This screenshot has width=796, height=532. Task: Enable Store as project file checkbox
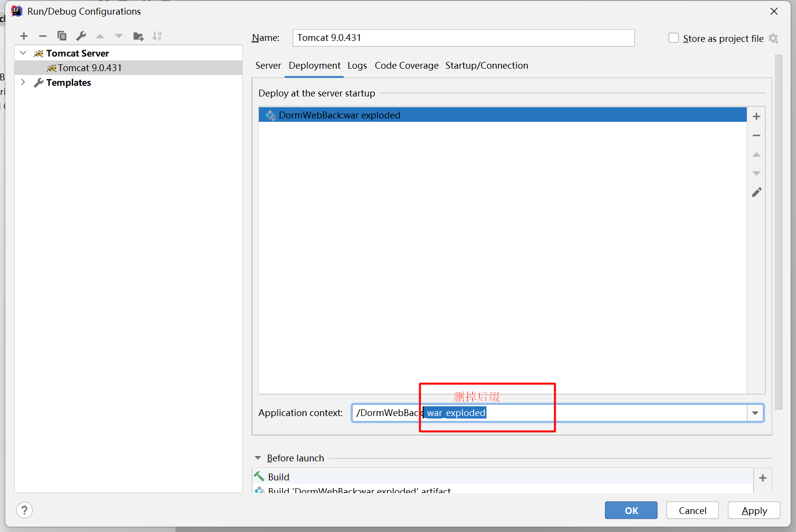click(674, 38)
